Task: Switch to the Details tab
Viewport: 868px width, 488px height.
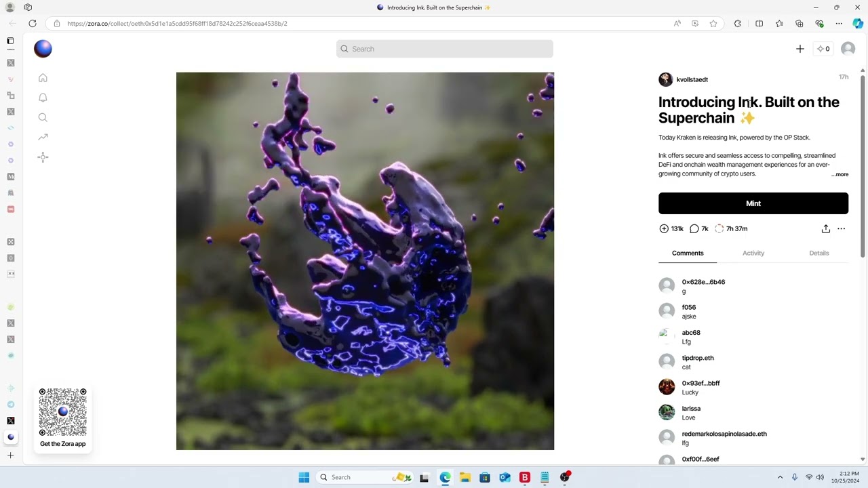Action: click(819, 253)
